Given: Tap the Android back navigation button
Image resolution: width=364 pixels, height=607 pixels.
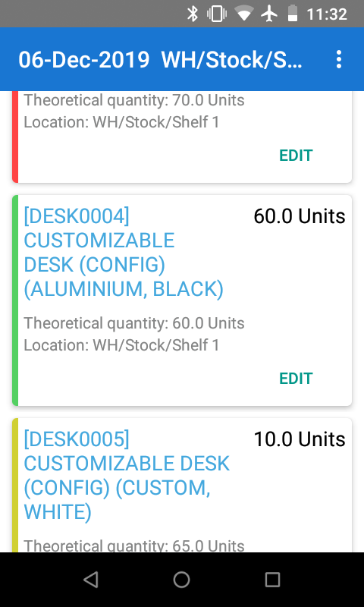Looking at the screenshot, I should click(x=91, y=580).
